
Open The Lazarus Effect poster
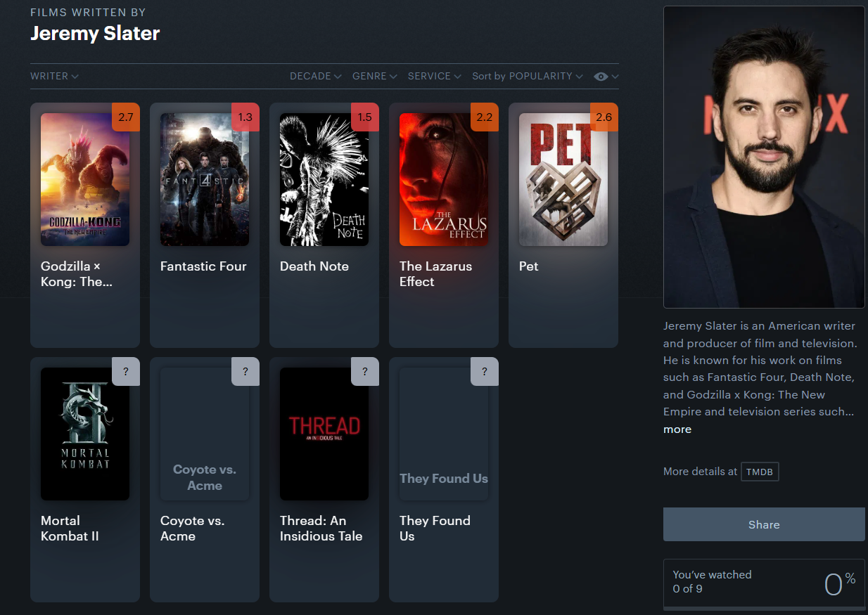coord(444,180)
